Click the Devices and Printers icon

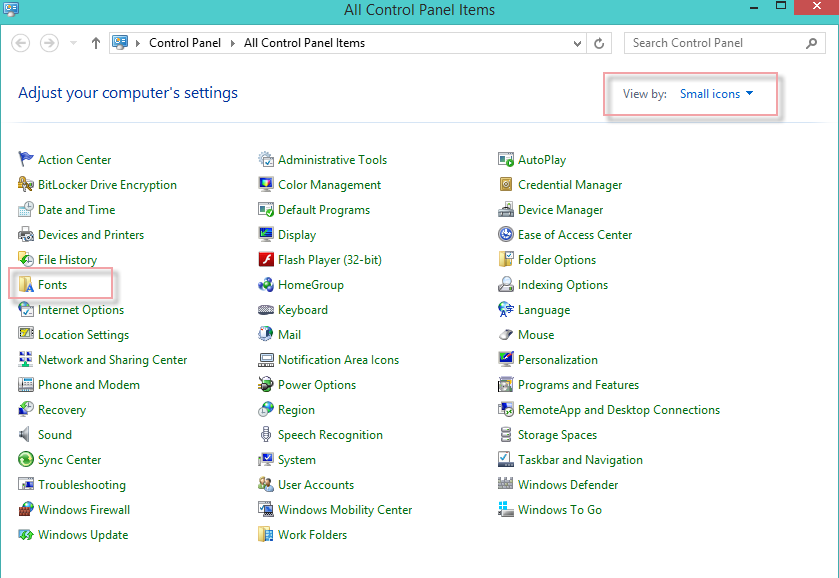click(26, 234)
